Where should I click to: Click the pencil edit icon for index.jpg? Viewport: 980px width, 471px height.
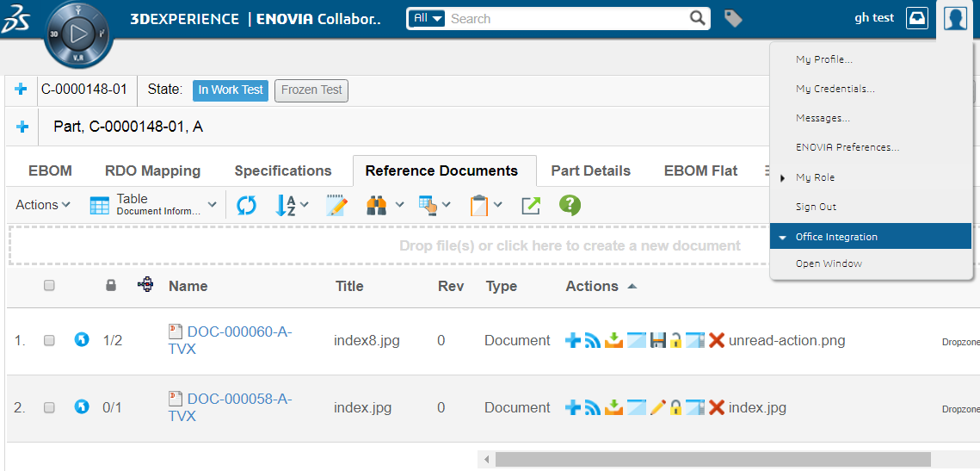coord(657,408)
